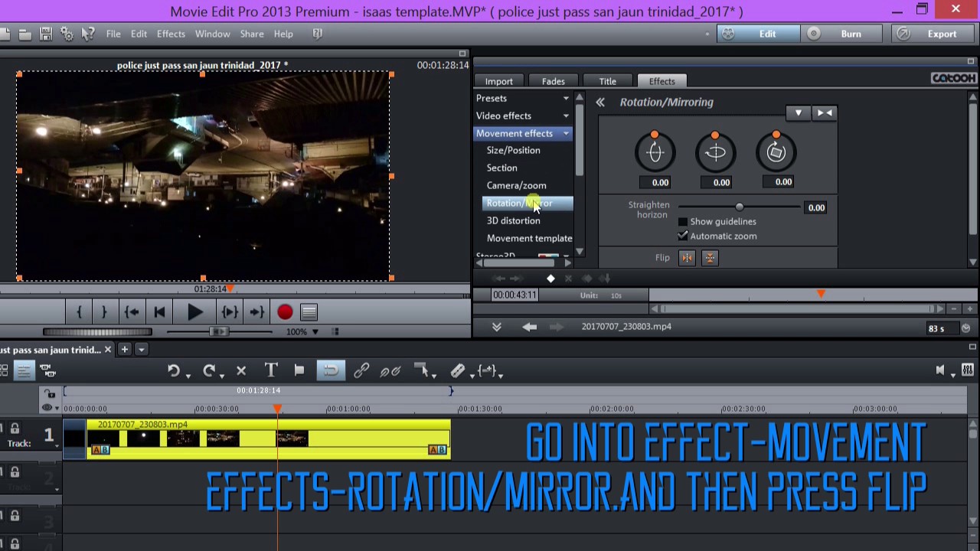Add a new project tab with plus
Screen dimensions: 980x551
coord(124,350)
